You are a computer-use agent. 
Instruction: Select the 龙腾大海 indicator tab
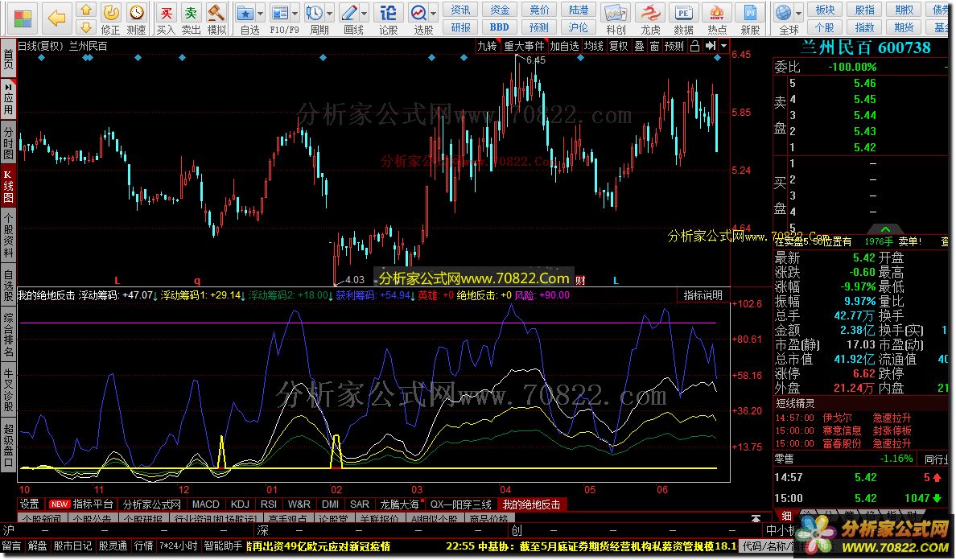click(399, 504)
